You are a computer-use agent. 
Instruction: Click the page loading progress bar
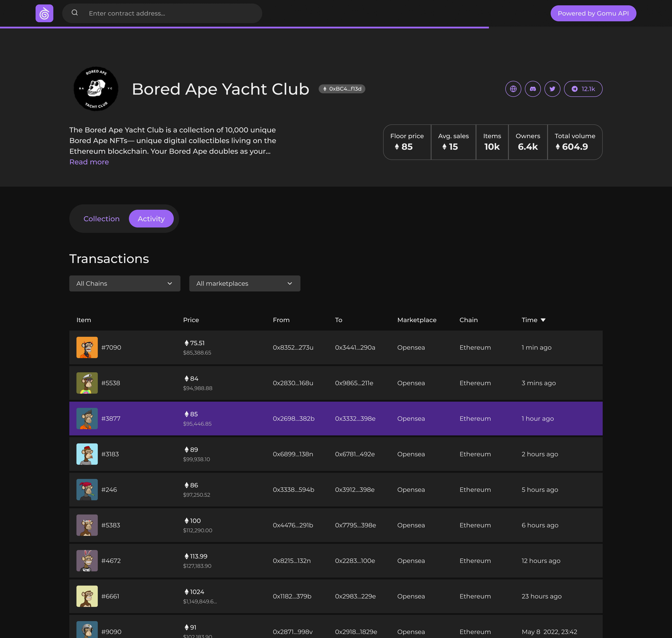[244, 28]
